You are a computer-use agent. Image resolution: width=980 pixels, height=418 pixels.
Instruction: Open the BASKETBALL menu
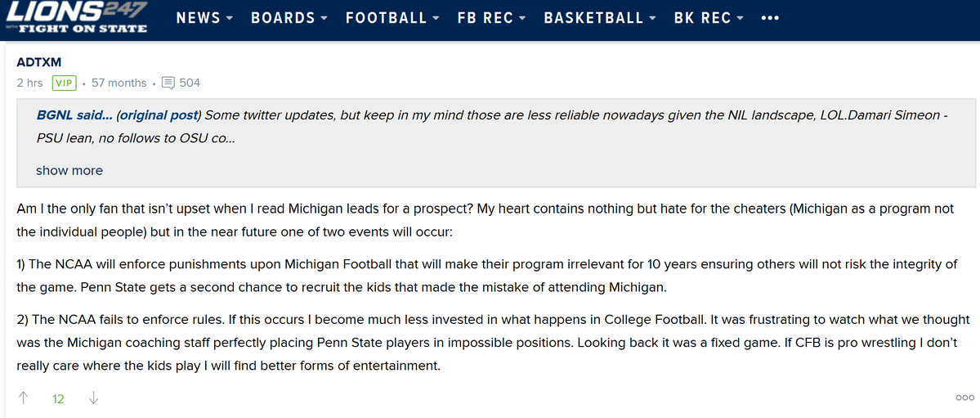click(600, 18)
